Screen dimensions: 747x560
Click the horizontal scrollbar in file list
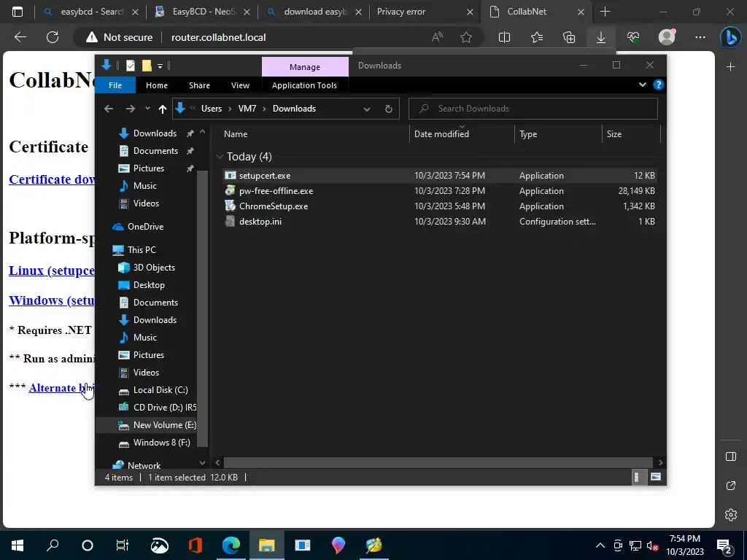click(x=438, y=462)
